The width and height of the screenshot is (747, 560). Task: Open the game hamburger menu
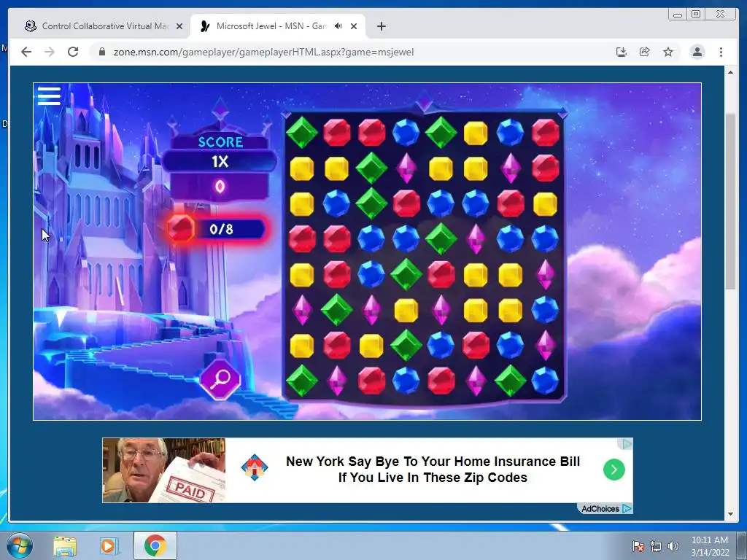[x=49, y=96]
